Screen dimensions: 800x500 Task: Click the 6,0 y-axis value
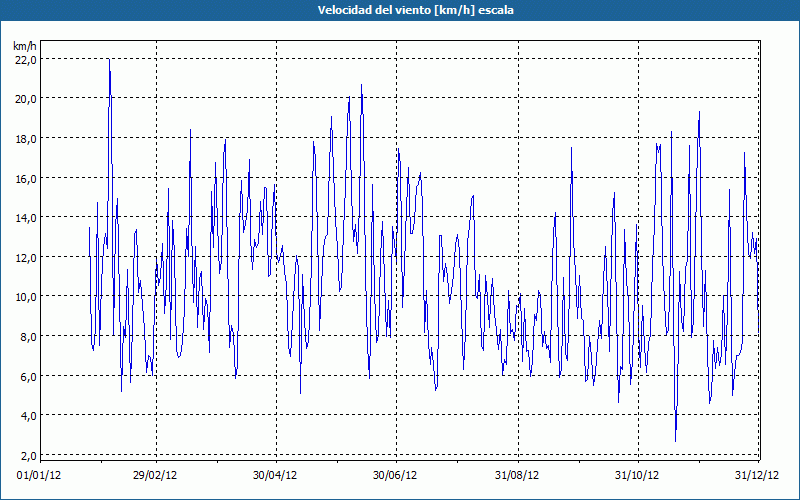click(29, 377)
